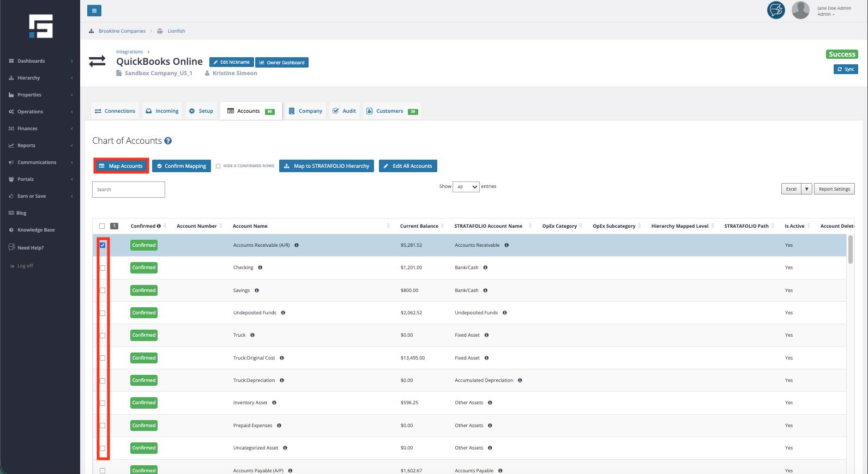868x474 pixels.
Task: Click the accounts Search field
Action: pos(129,190)
